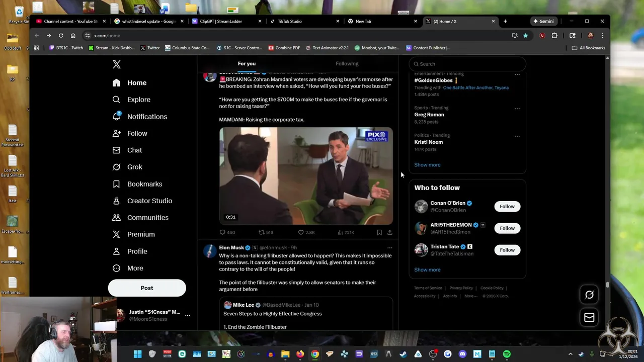Bookmark the Mamdani interview post
This screenshot has width=644, height=362.
pos(379,232)
